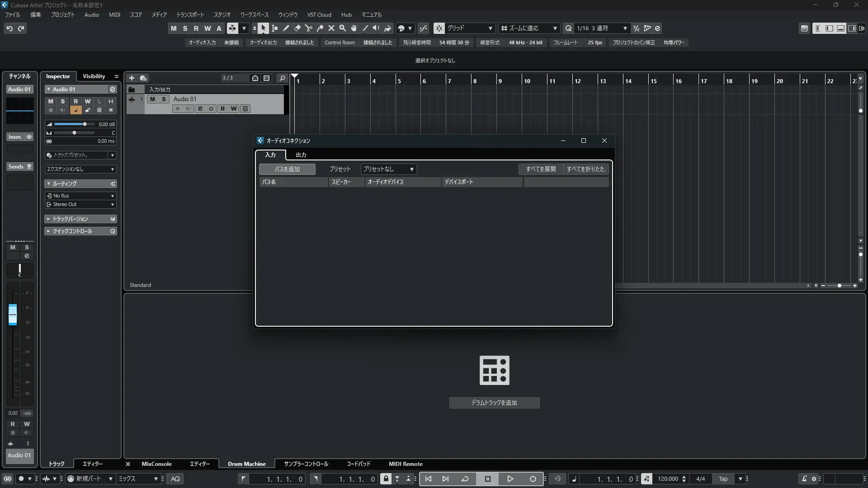Viewport: 868px width, 488px height.
Task: Select the Glue tool
Action: 320,28
